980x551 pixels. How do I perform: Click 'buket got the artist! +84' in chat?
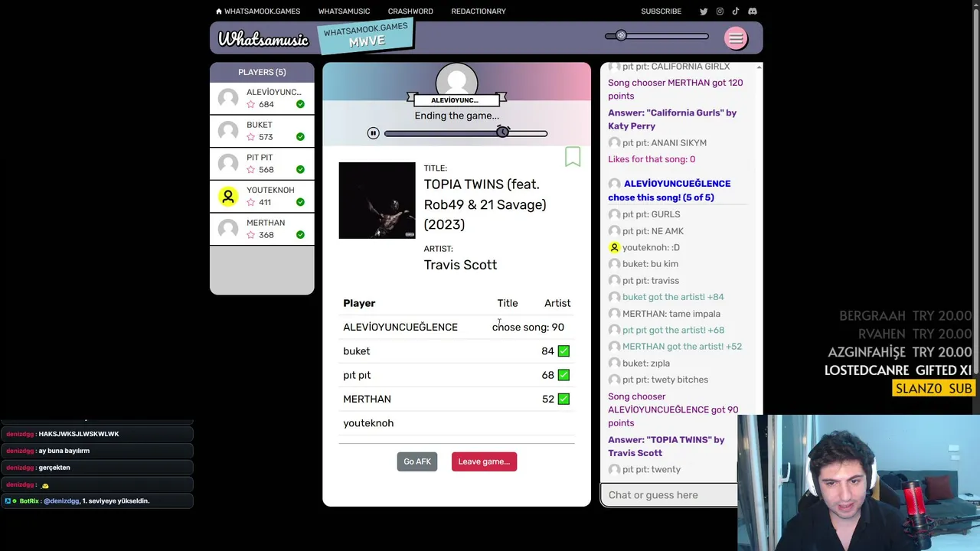tap(673, 297)
